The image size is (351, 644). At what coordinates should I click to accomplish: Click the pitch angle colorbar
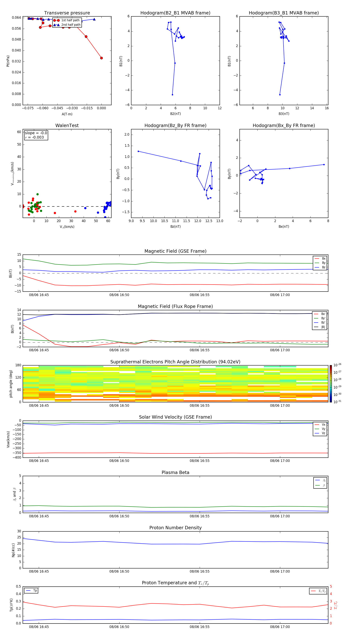tap(331, 384)
